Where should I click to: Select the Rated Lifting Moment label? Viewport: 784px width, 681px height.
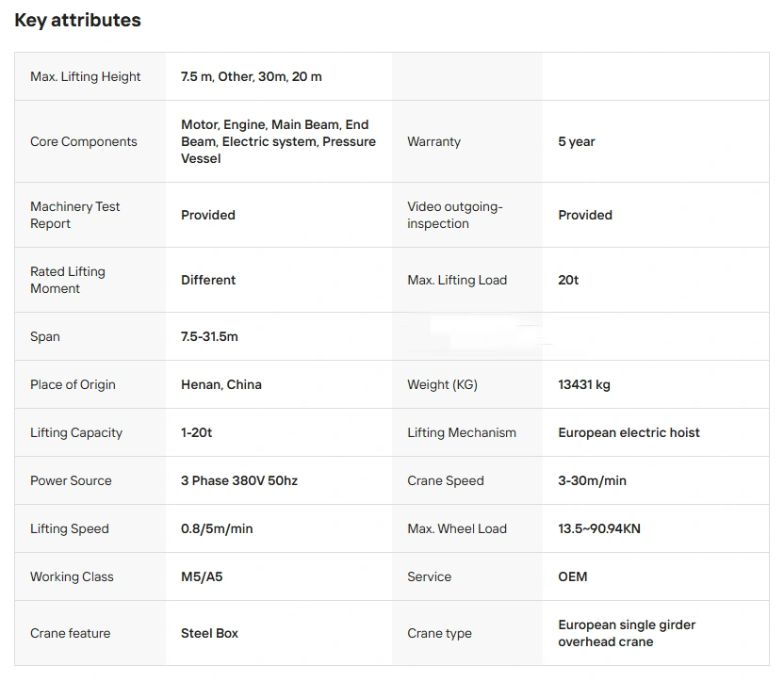pos(68,280)
